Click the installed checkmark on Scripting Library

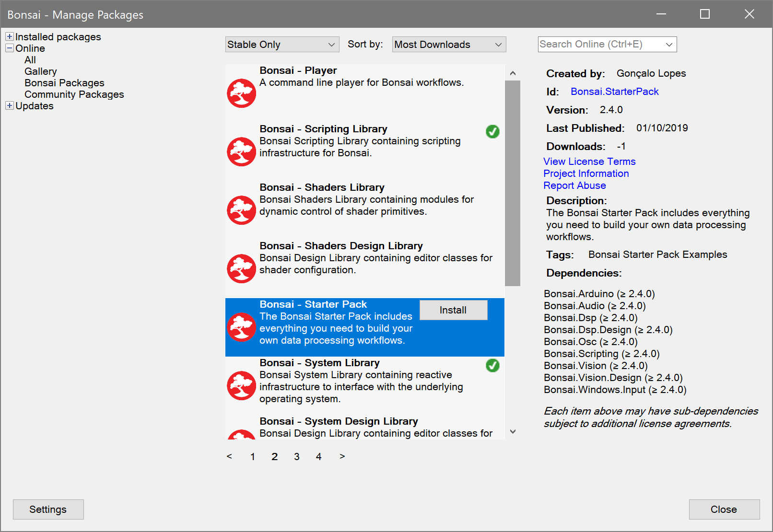click(492, 131)
